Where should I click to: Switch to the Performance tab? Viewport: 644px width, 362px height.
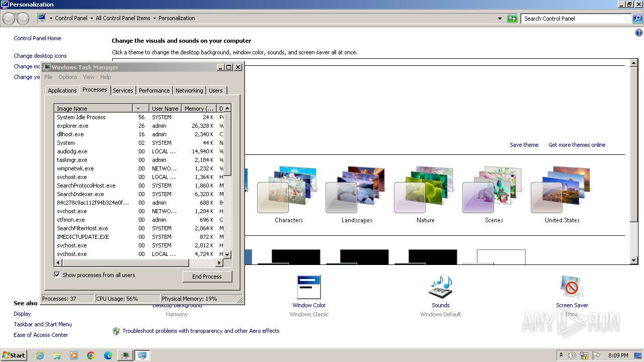click(154, 90)
